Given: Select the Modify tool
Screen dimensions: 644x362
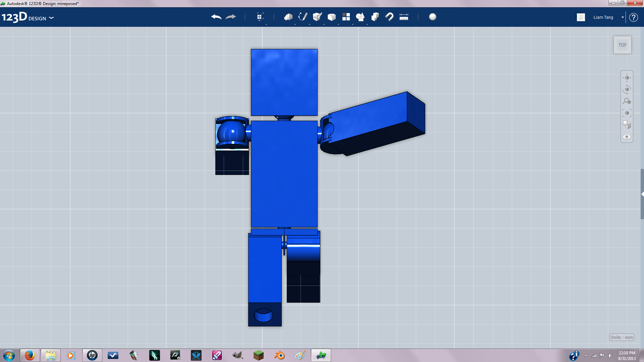Looking at the screenshot, I should coord(331,17).
